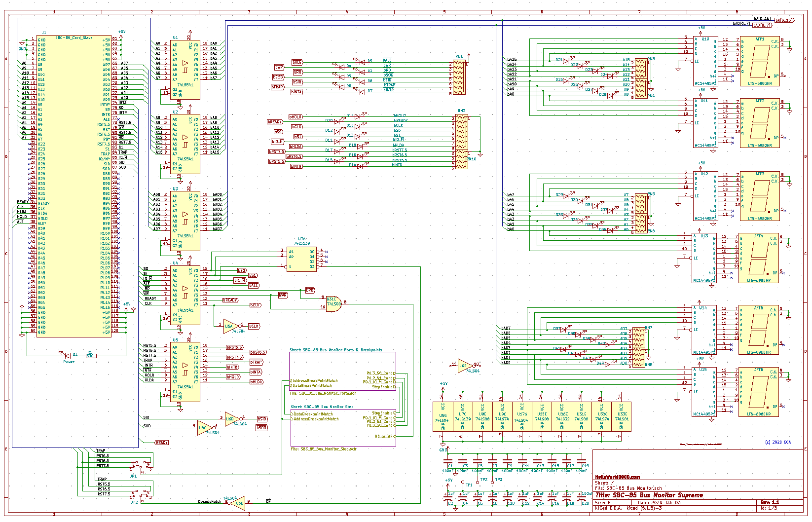
Task: Expand the bA[0..15] bus label
Action: pyautogui.click(x=783, y=20)
